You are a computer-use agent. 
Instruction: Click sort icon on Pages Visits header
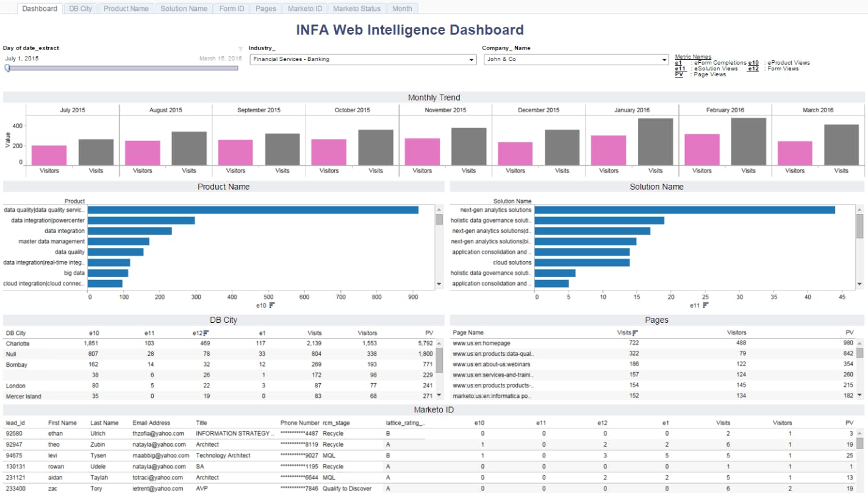[636, 333]
